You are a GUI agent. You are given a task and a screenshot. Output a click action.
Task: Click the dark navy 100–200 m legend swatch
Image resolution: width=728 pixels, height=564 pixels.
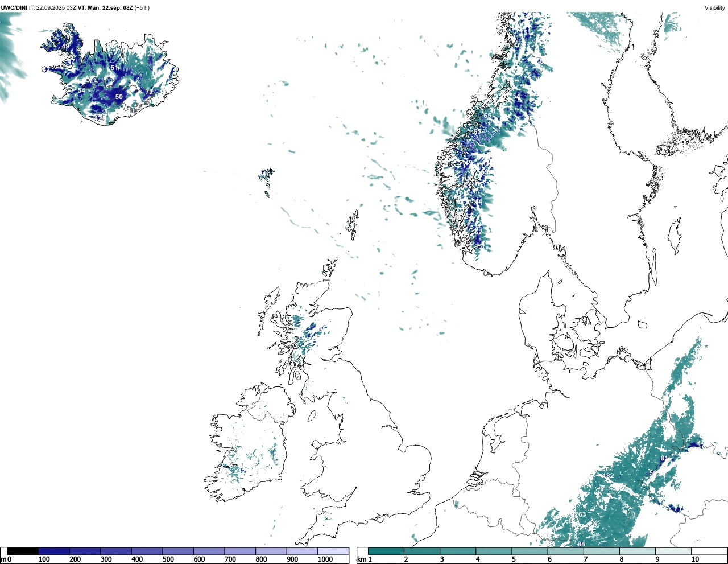(x=54, y=551)
